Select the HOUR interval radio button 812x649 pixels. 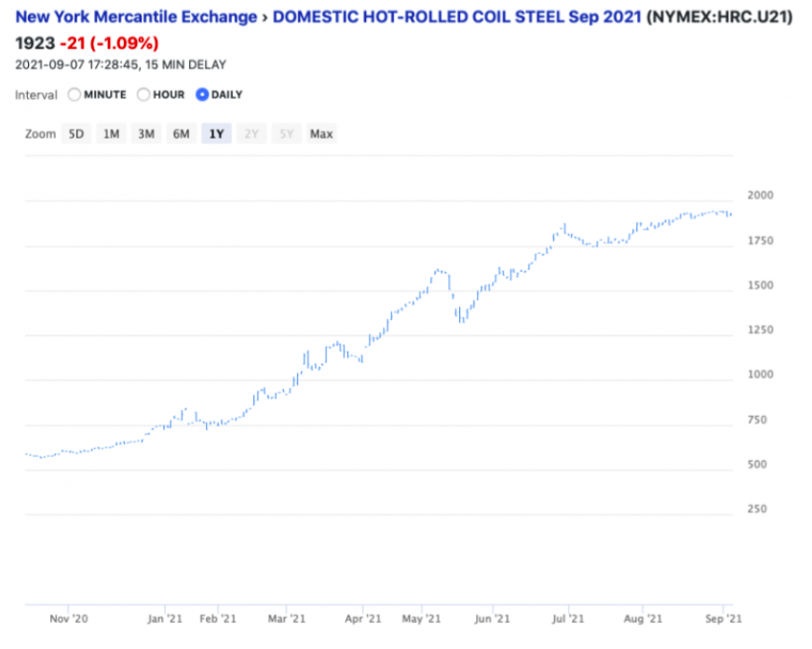(x=143, y=95)
